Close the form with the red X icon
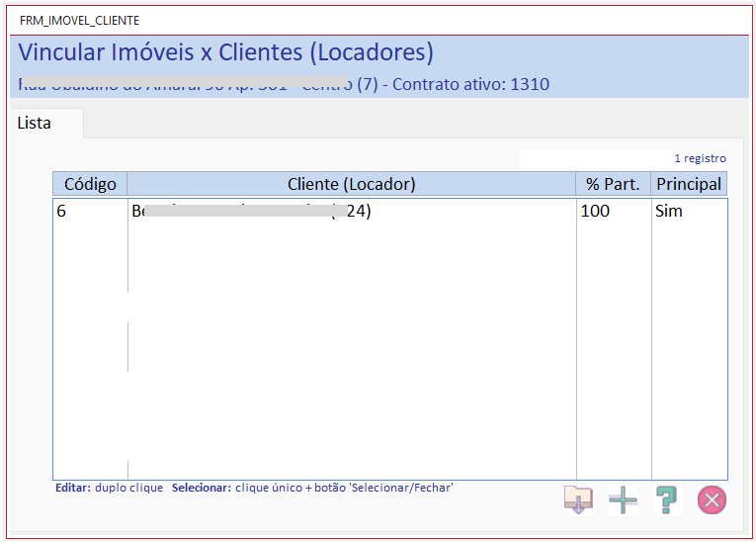The height and width of the screenshot is (542, 756). coord(712,500)
